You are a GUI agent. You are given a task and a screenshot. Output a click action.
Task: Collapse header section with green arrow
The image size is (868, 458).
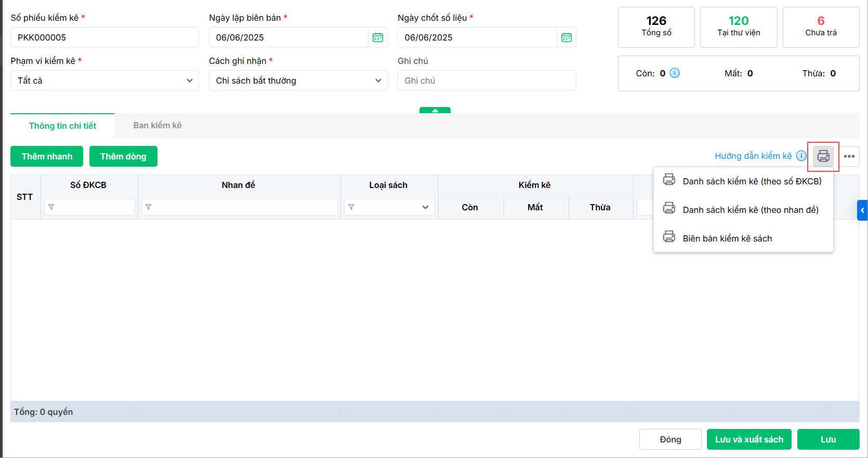click(x=435, y=110)
